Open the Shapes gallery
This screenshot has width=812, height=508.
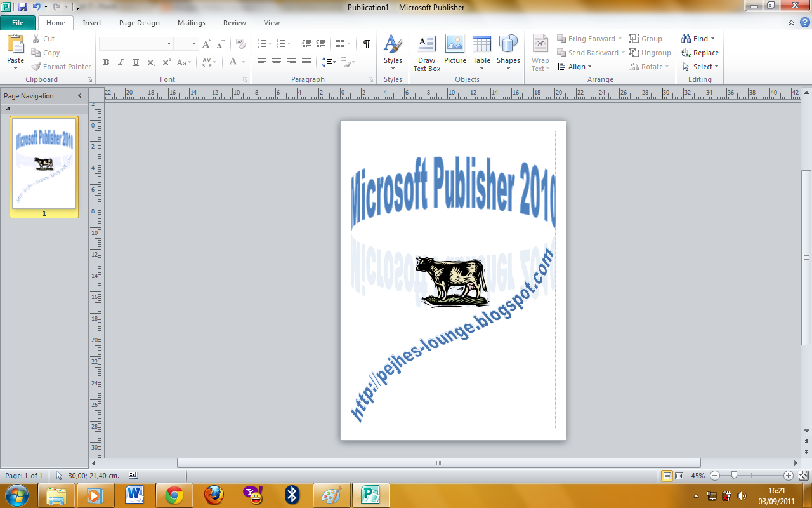coord(508,53)
